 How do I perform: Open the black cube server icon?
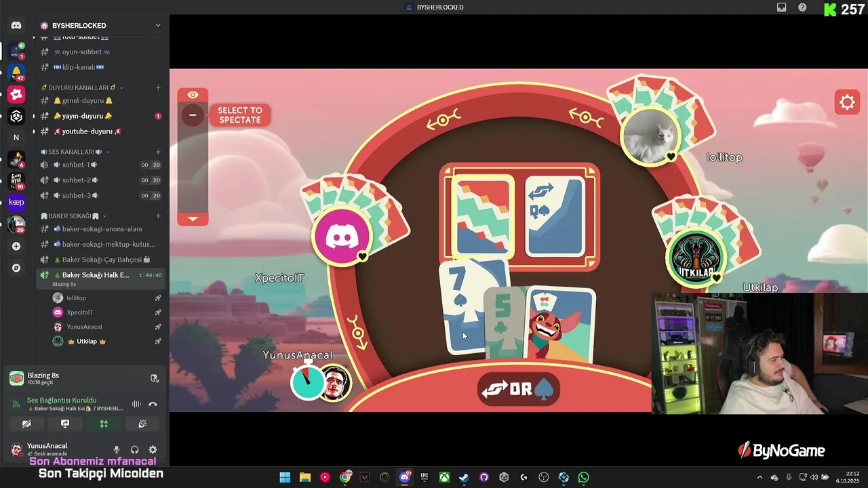coord(16,116)
